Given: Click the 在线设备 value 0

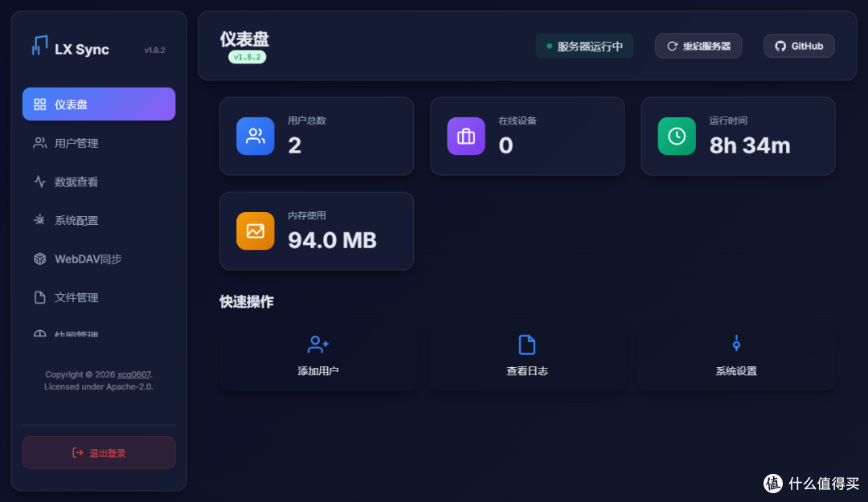Looking at the screenshot, I should point(506,145).
